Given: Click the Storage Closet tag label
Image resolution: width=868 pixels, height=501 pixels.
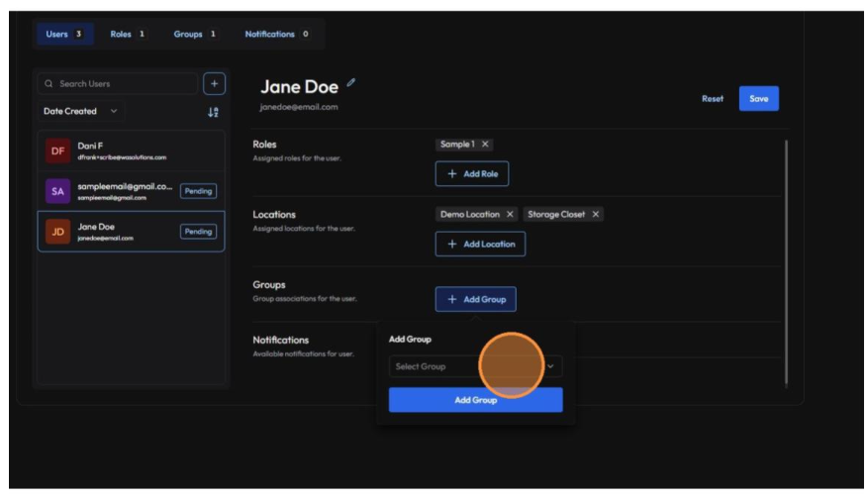Looking at the screenshot, I should point(556,214).
